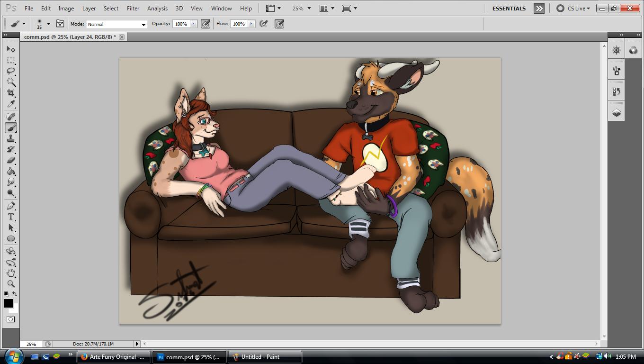Set the background color swatch

(15, 309)
